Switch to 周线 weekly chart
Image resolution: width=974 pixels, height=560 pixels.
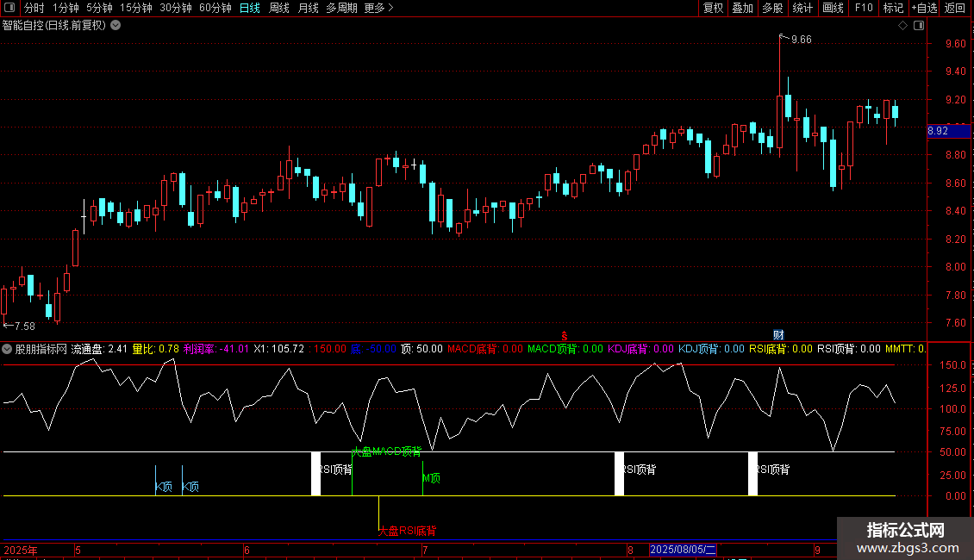279,8
